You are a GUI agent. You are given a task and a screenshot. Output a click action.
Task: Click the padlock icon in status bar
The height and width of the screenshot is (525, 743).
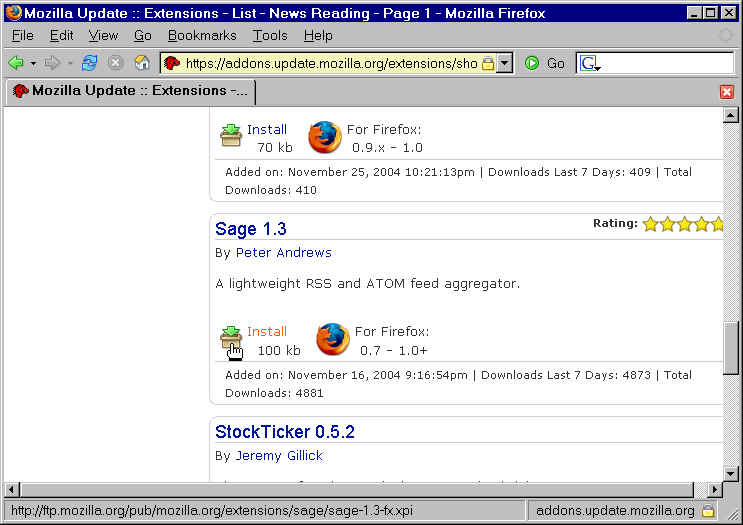[x=708, y=511]
